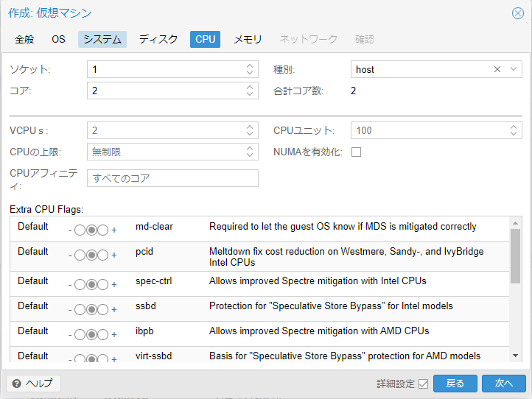Enable the NUMAを有効化 checkbox

coord(357,152)
